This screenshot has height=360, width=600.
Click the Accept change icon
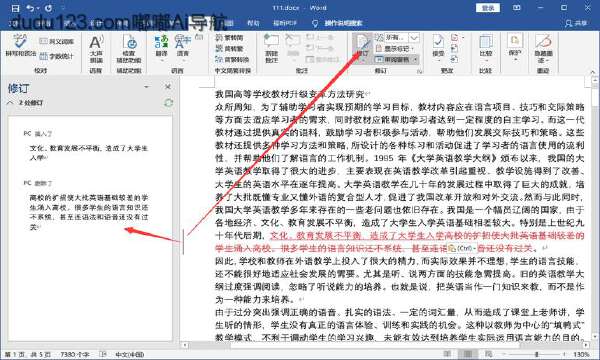tap(438, 46)
